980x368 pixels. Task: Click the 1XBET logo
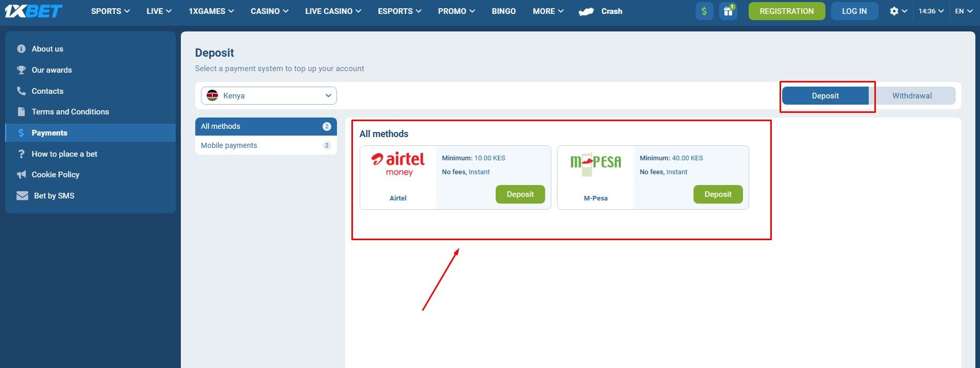pos(33,11)
